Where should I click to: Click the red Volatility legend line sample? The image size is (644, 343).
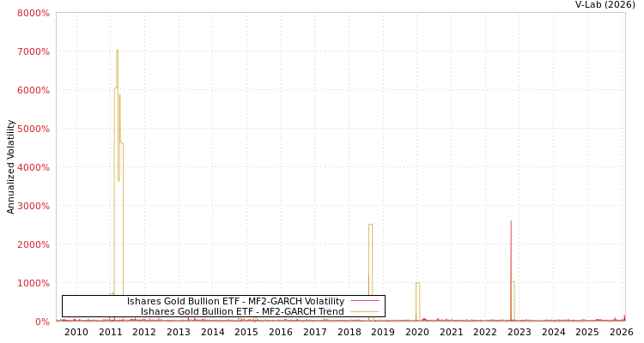point(365,301)
